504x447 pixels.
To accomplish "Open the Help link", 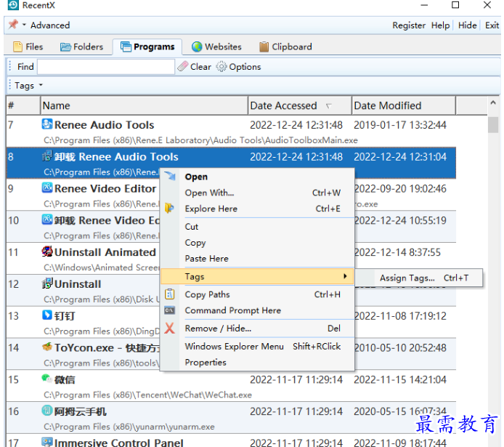I will tap(440, 25).
